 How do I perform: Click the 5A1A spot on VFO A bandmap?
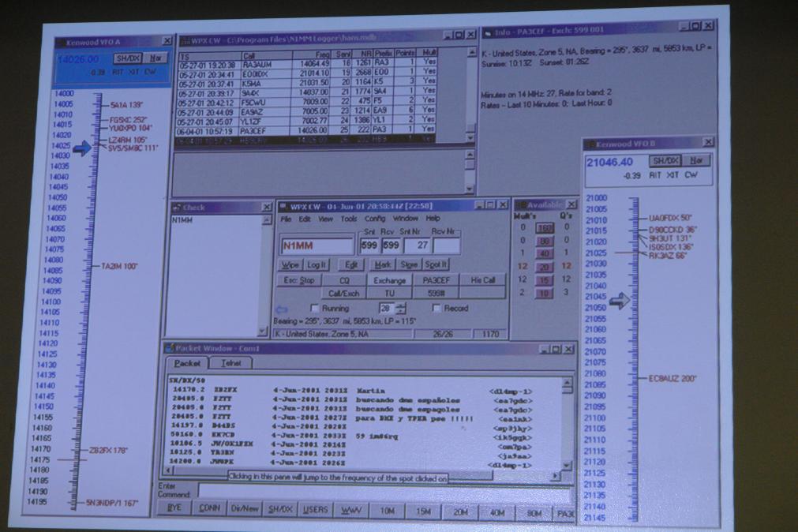tap(127, 105)
